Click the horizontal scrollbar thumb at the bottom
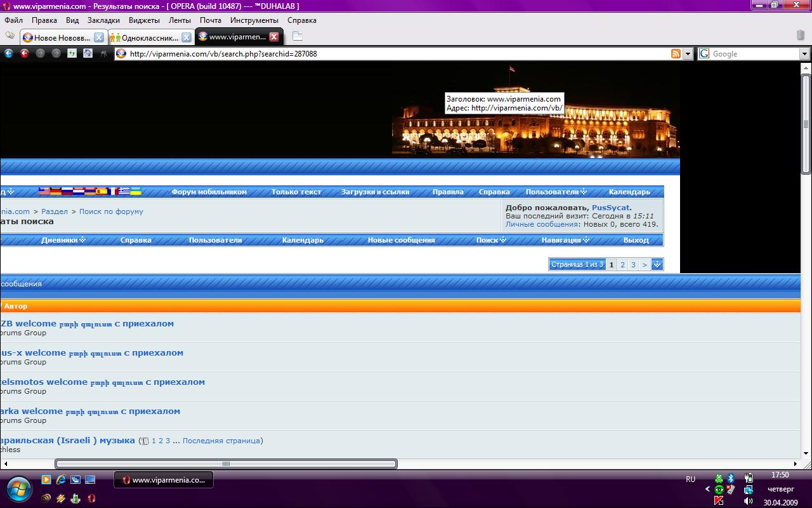The image size is (812, 508). [x=226, y=464]
